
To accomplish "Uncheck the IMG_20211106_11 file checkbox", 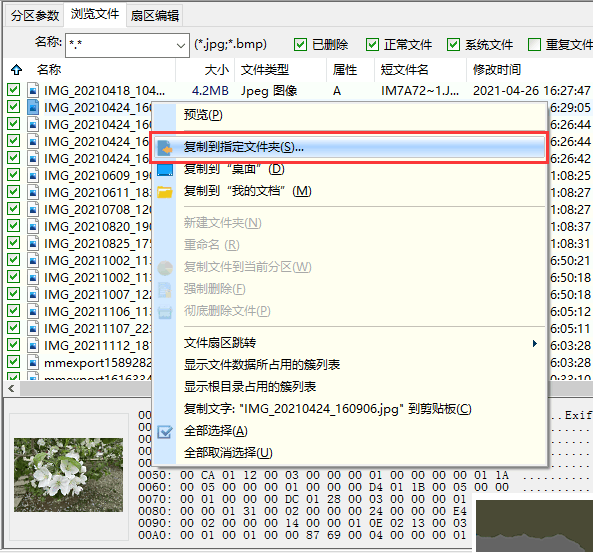I will 14,311.
